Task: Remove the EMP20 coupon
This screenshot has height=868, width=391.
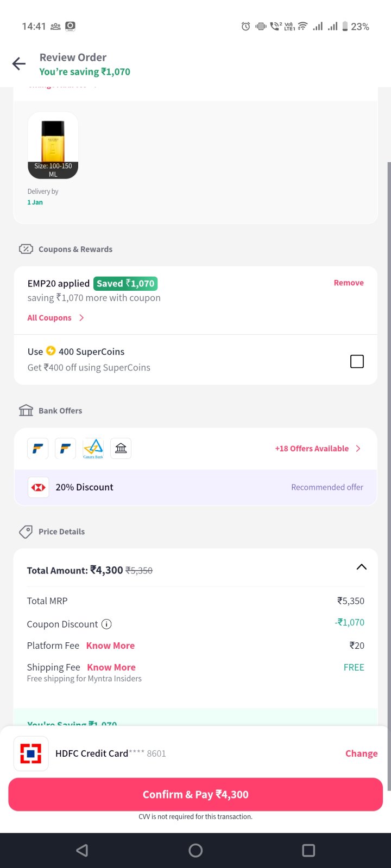Action: pos(349,283)
